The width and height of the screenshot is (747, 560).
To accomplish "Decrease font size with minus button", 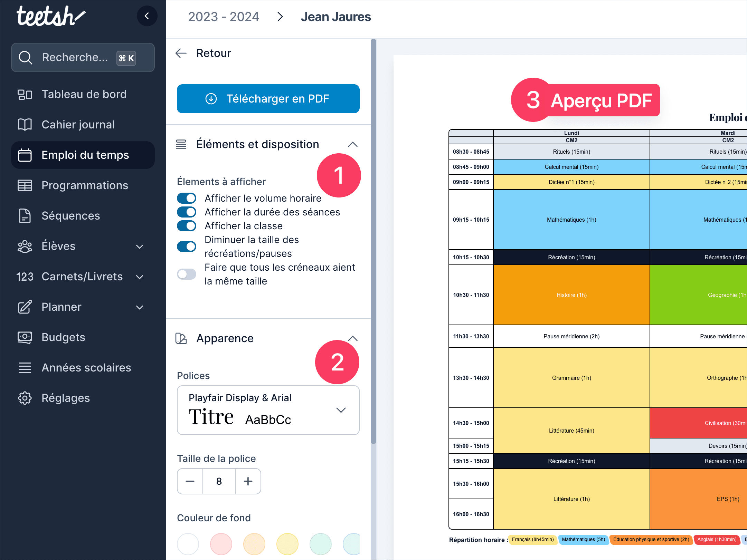I will point(190,481).
